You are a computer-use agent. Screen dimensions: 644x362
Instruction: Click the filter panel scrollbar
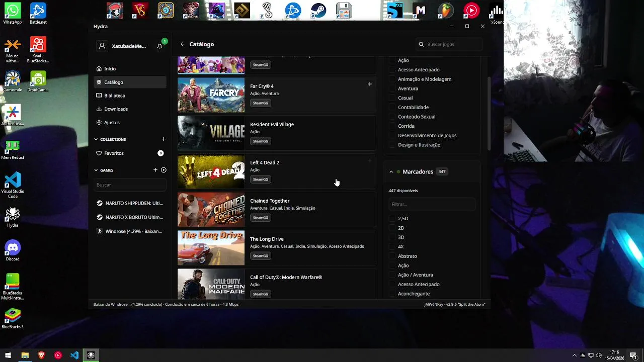489,114
